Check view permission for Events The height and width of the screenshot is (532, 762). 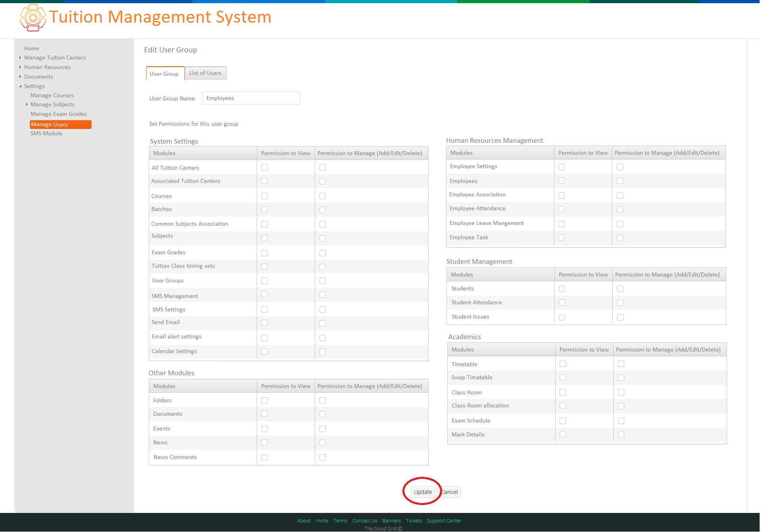click(264, 429)
